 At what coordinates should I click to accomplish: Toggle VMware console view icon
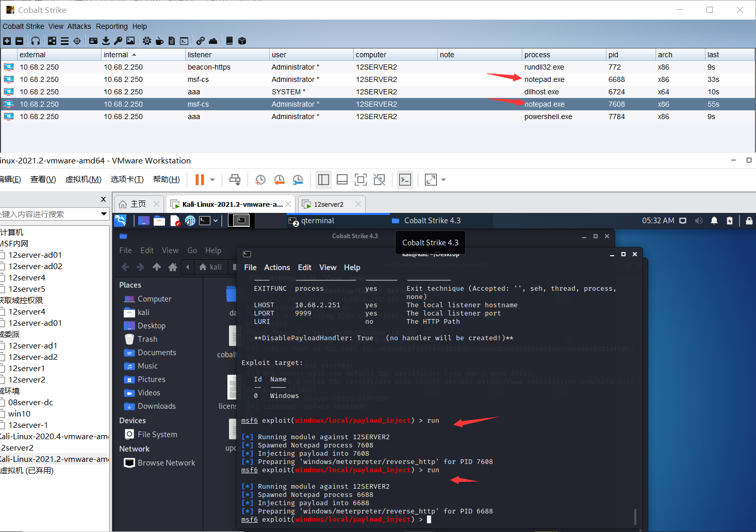[405, 179]
